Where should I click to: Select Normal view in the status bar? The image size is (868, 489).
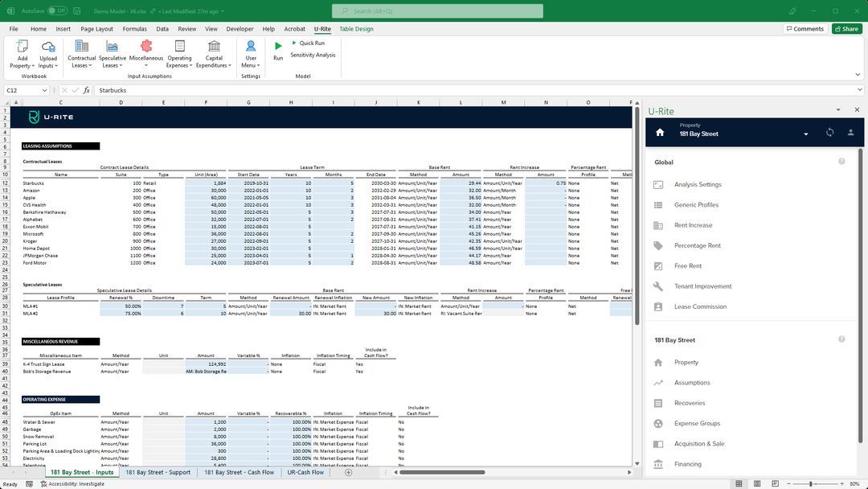coord(739,483)
